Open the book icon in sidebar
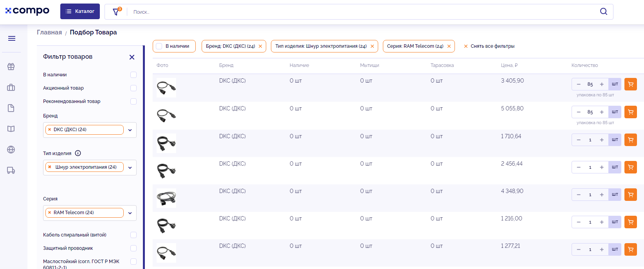This screenshot has height=269, width=644. (x=11, y=129)
